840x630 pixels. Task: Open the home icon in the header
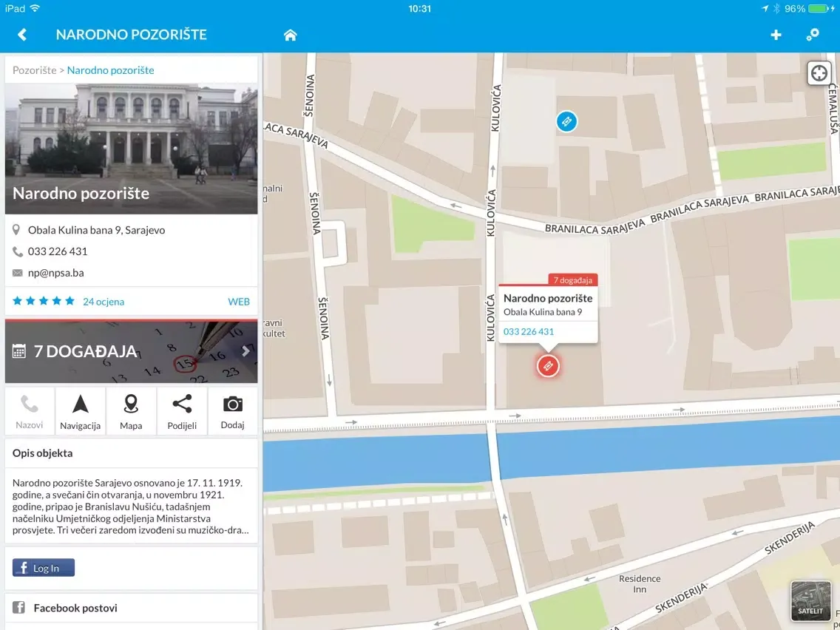[x=291, y=35]
